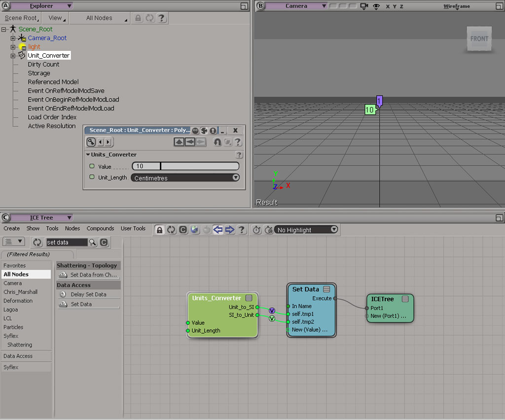Open the Centimetres unit dropdown
This screenshot has height=420, width=505.
(x=185, y=178)
